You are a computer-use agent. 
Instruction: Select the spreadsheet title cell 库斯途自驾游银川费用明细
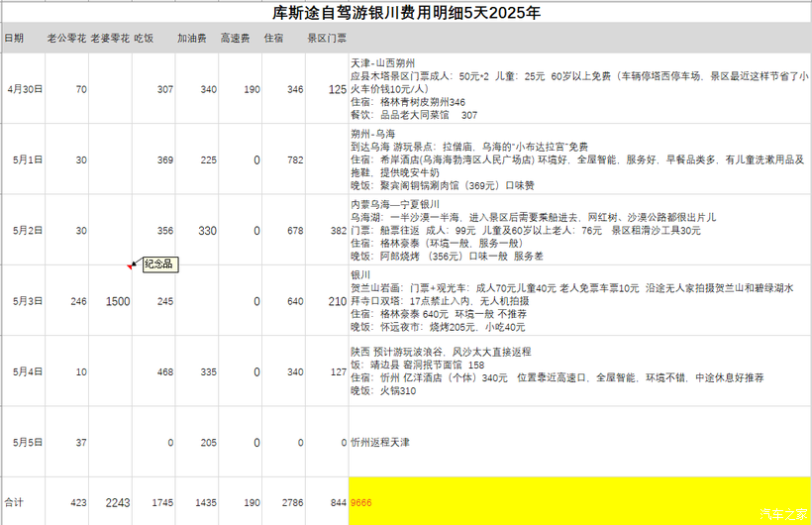pos(406,12)
